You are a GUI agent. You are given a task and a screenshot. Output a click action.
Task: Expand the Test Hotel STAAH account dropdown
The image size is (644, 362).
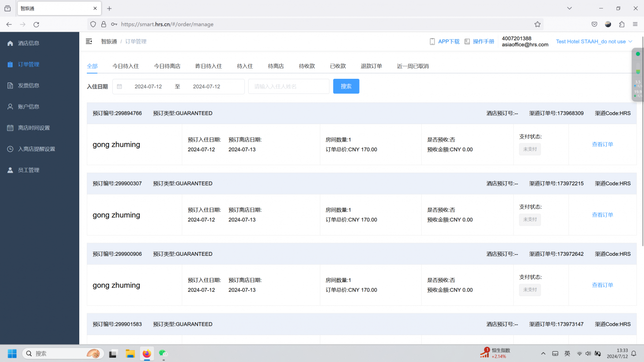[x=594, y=42]
